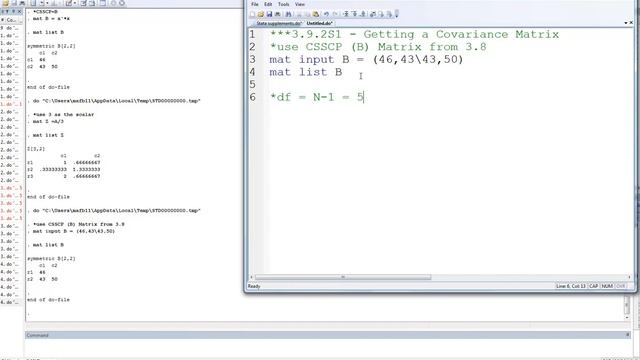
Task: Click editor horizontal scrollbar left arrow
Action: point(251,277)
